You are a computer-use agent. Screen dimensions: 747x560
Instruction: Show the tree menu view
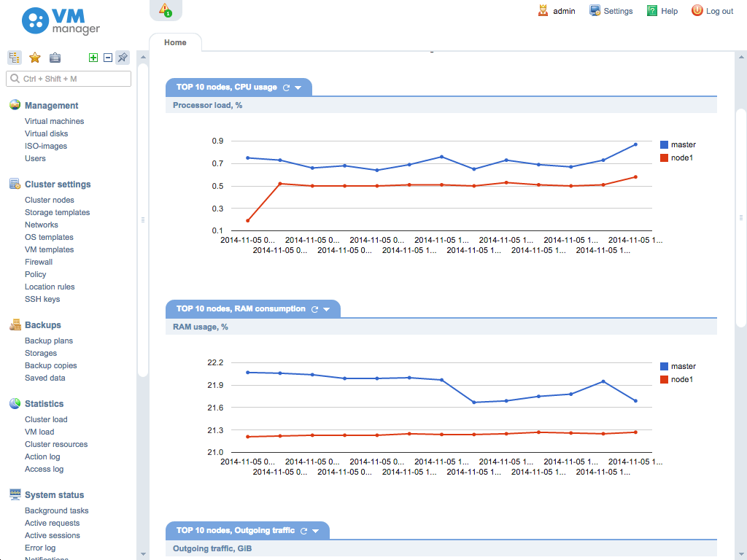(15, 58)
